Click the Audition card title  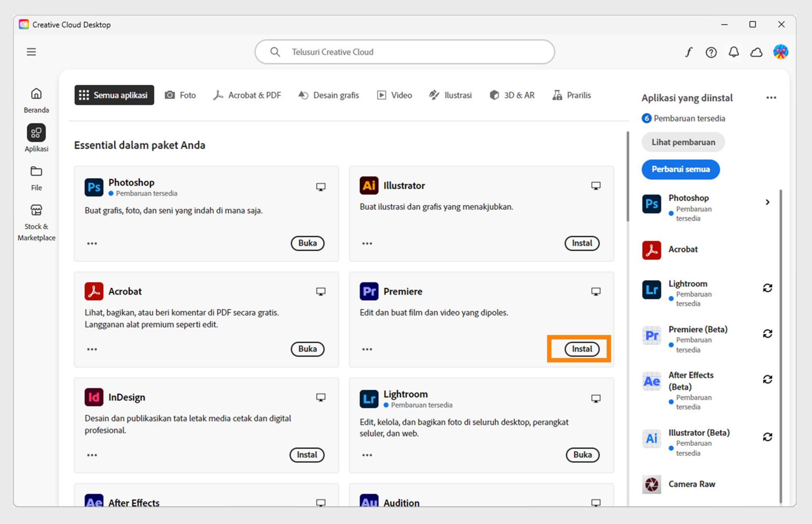pyautogui.click(x=401, y=502)
